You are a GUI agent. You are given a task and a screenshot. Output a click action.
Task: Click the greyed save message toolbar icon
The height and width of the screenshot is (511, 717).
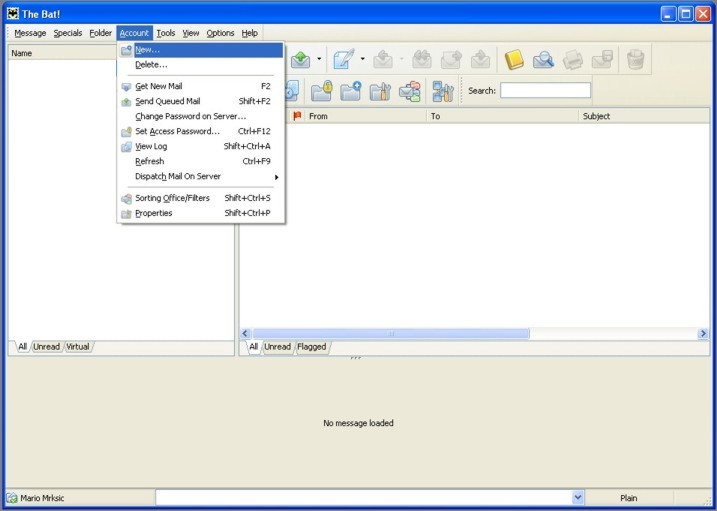[602, 59]
